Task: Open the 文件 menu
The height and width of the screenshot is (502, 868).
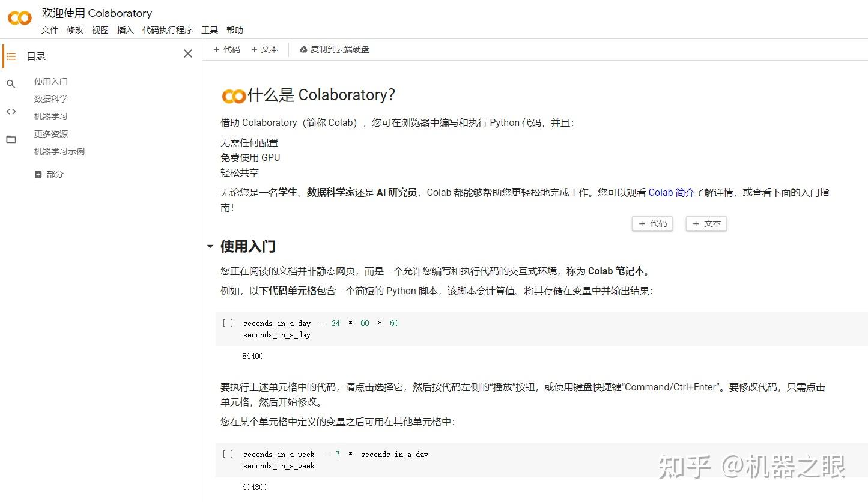Action: [50, 29]
